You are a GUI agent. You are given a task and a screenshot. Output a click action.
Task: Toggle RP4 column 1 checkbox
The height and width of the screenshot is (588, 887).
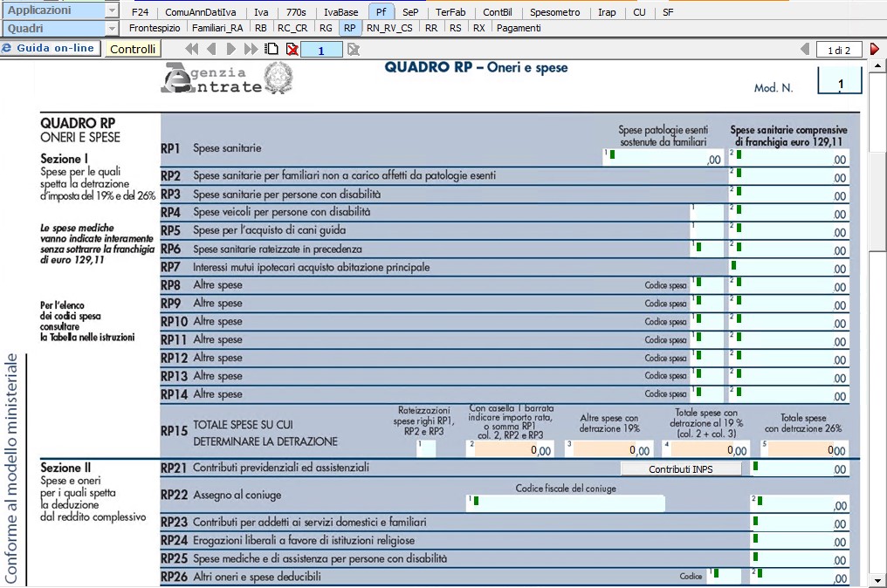(x=706, y=212)
